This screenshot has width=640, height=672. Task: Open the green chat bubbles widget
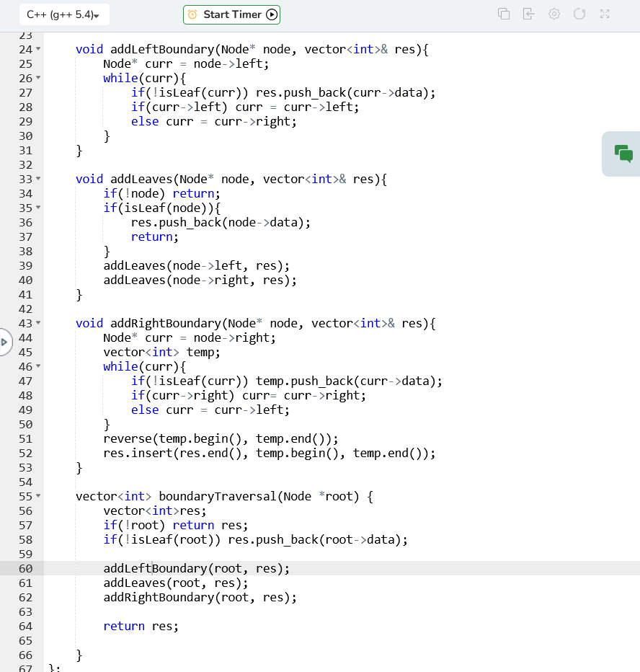click(x=623, y=154)
